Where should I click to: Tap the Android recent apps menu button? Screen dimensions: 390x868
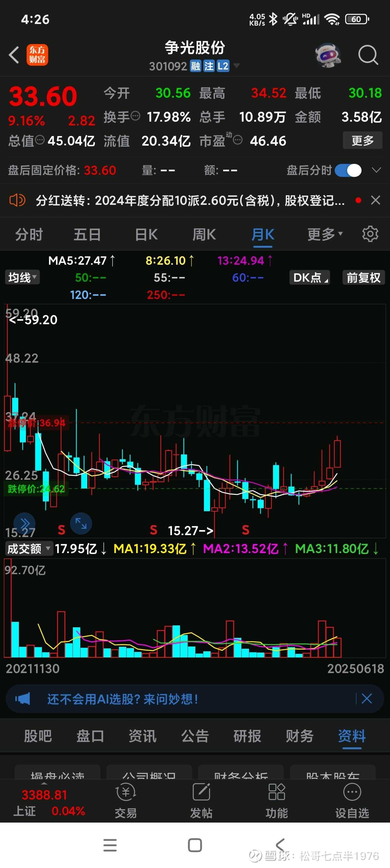tap(110, 845)
